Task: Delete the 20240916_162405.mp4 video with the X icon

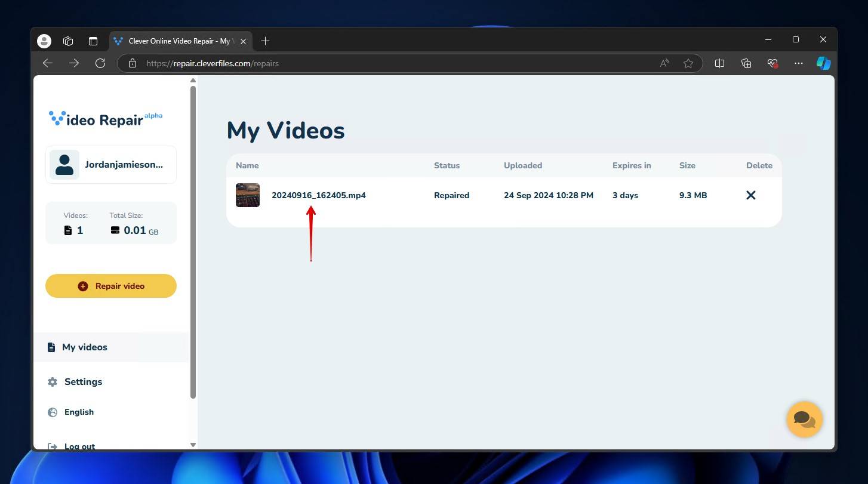Action: [751, 195]
